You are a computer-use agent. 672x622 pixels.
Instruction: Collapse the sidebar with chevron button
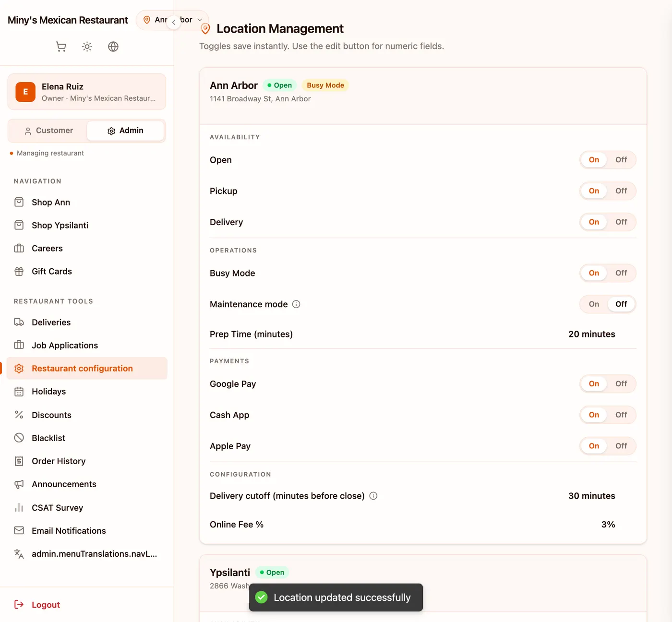pos(174,22)
